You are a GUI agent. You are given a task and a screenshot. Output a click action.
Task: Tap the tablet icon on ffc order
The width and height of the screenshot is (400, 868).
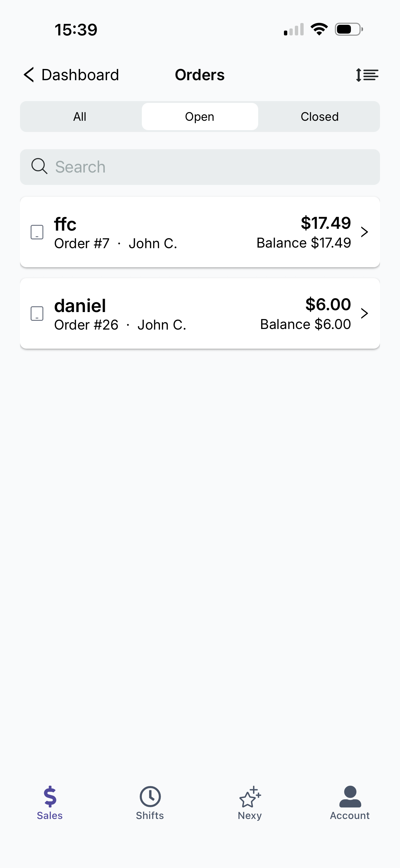click(37, 232)
